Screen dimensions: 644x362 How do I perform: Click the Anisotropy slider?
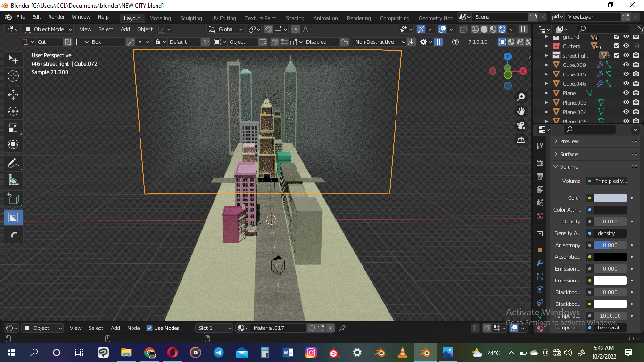(610, 245)
